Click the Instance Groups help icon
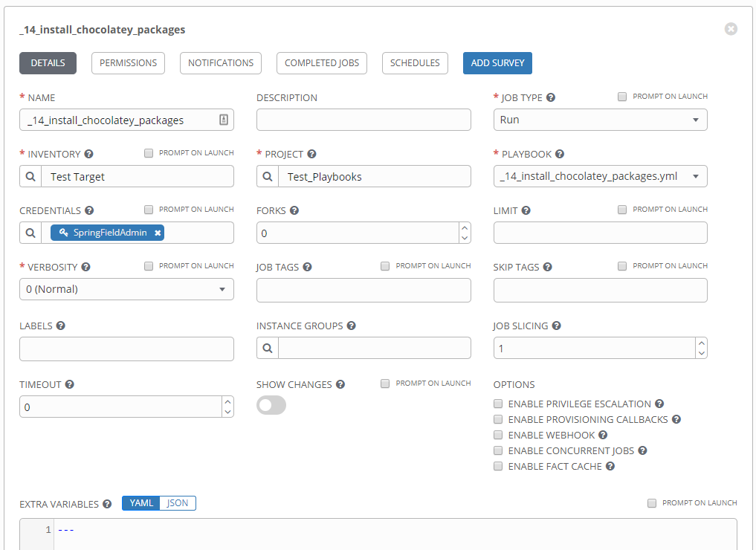756x550 pixels. [x=351, y=326]
